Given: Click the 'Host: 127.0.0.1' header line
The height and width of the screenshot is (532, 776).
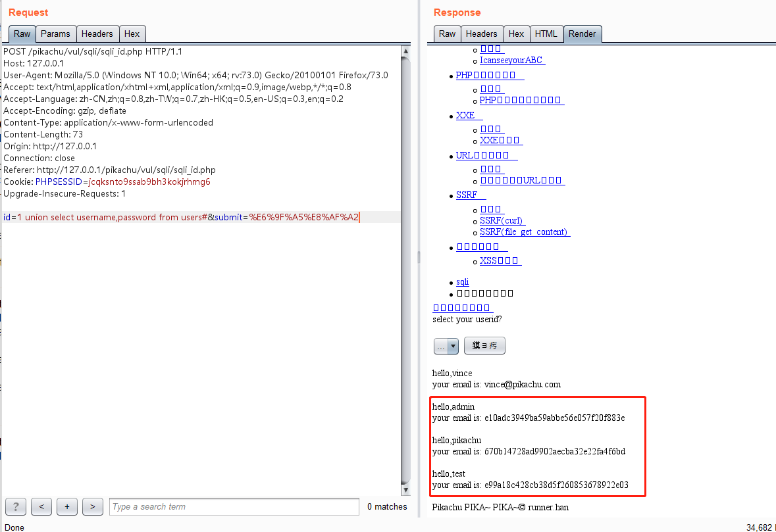Looking at the screenshot, I should tap(34, 63).
